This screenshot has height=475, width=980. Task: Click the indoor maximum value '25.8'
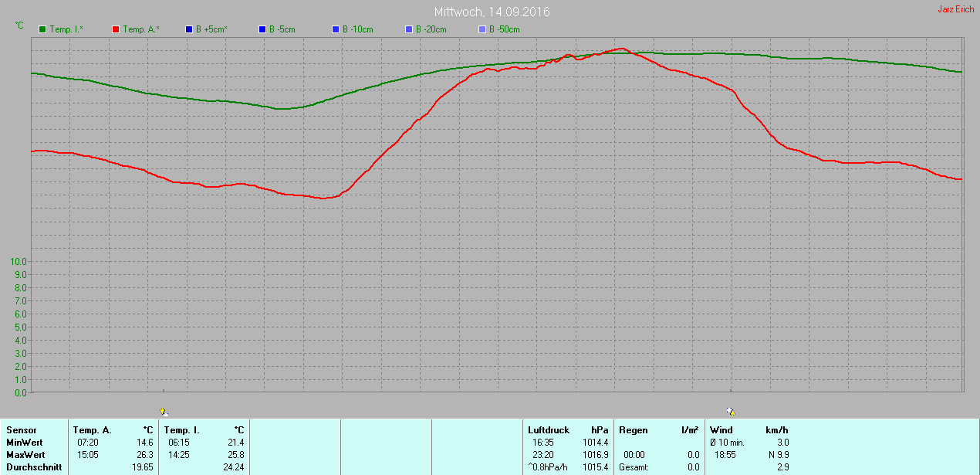[x=236, y=455]
